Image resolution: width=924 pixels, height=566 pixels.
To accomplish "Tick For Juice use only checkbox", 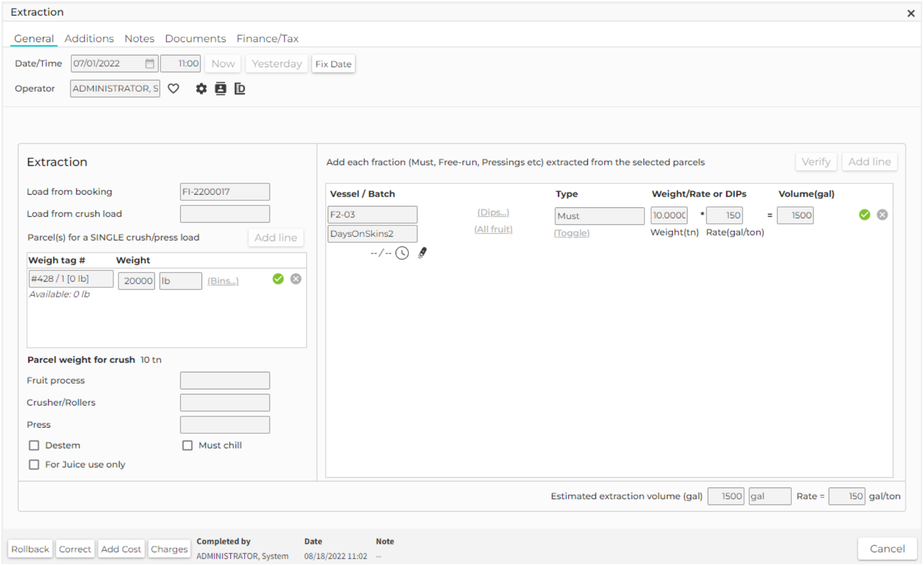I will (34, 465).
